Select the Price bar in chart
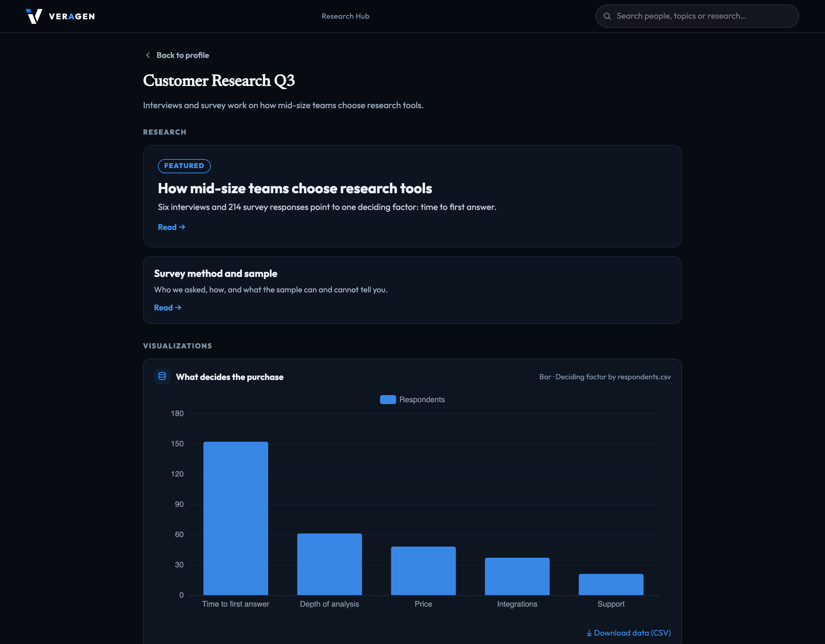The height and width of the screenshot is (644, 825). pos(423,570)
